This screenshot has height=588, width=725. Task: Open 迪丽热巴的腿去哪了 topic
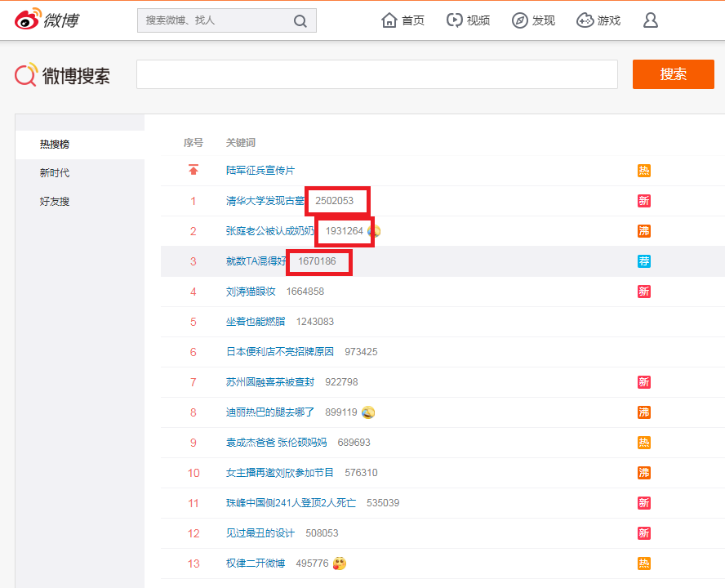270,412
